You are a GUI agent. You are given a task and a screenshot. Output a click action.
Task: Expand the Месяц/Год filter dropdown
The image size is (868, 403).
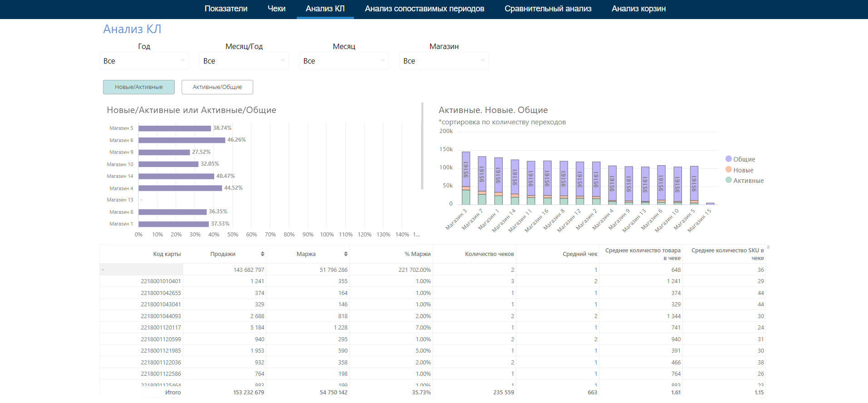tap(244, 61)
